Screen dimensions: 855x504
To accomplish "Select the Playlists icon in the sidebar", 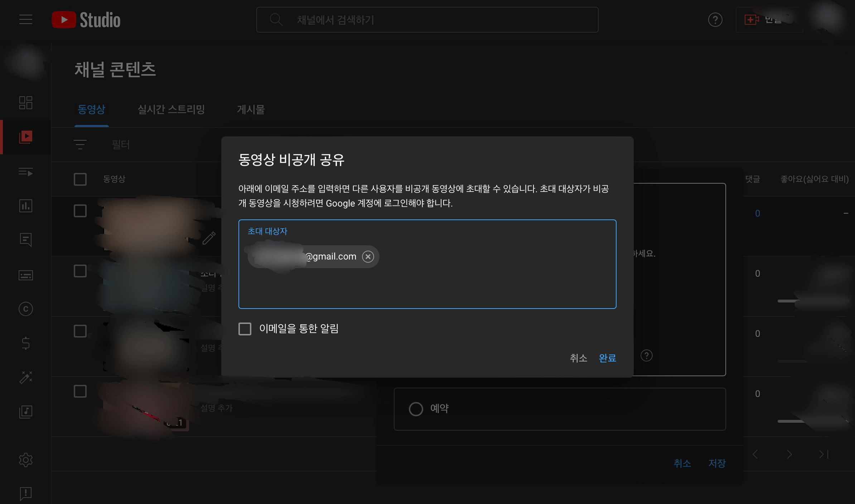I will pyautogui.click(x=25, y=172).
